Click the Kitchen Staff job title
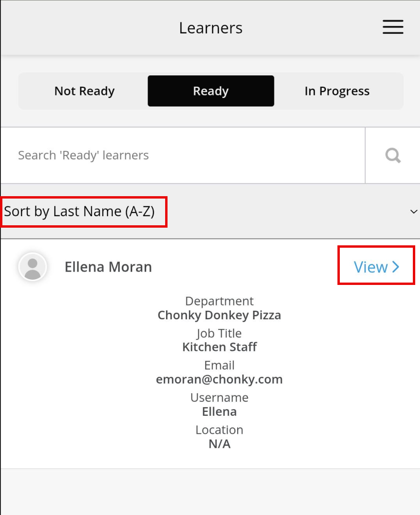 (x=220, y=347)
